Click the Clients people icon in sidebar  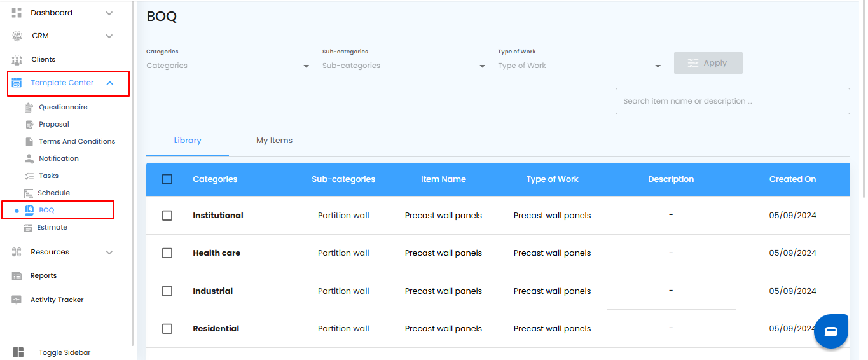click(17, 60)
